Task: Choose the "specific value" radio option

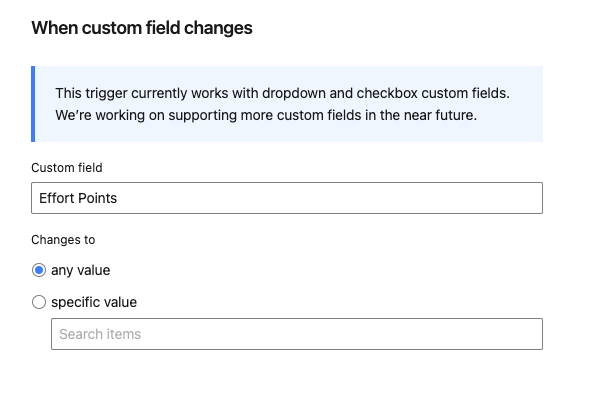Action: tap(39, 302)
